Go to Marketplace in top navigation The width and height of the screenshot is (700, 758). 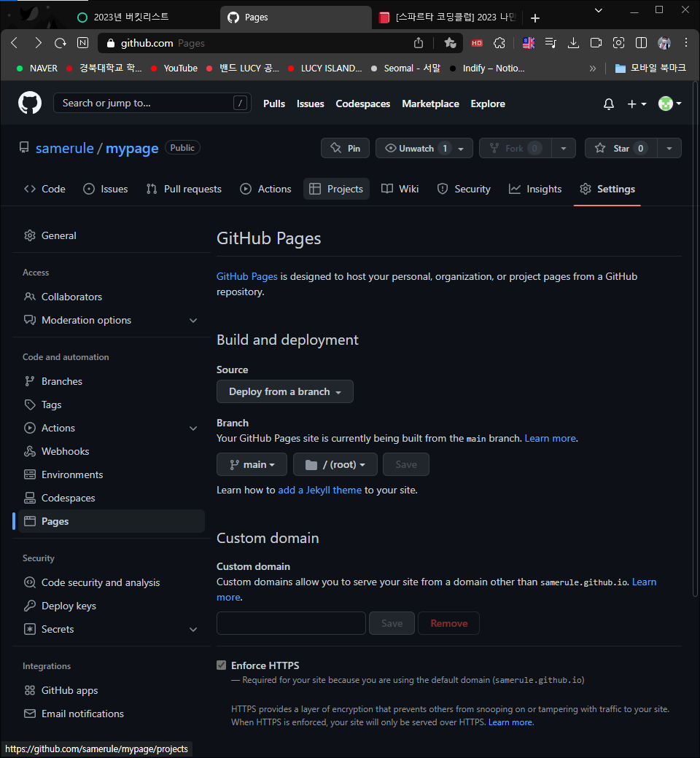tap(430, 103)
